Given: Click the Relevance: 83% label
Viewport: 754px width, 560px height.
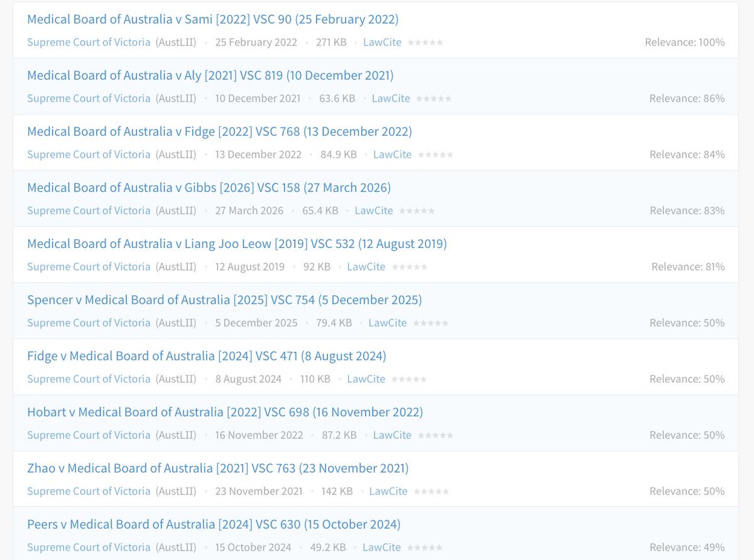Looking at the screenshot, I should point(687,210).
